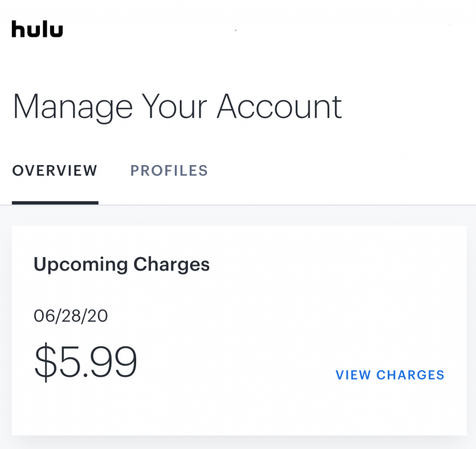Image resolution: width=476 pixels, height=449 pixels.
Task: Open the PROFILES tab
Action: coord(169,171)
